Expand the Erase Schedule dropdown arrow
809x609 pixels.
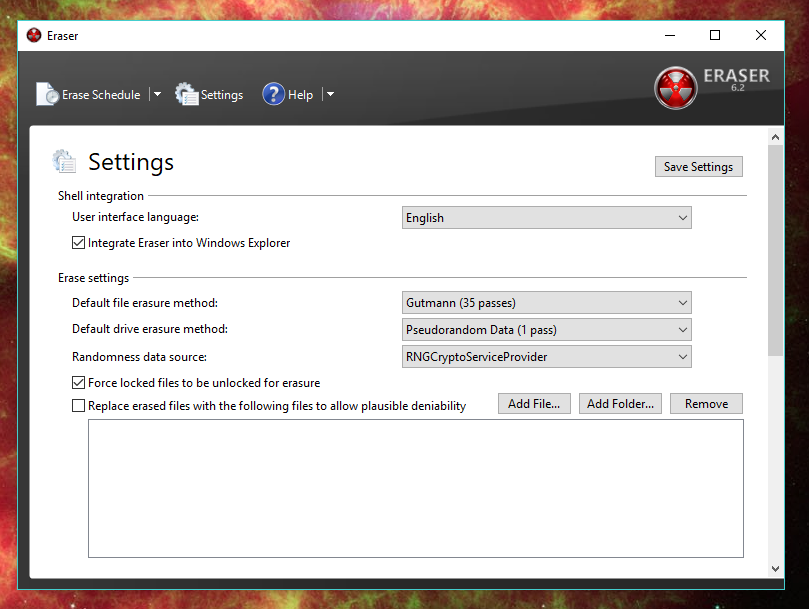[x=157, y=94]
